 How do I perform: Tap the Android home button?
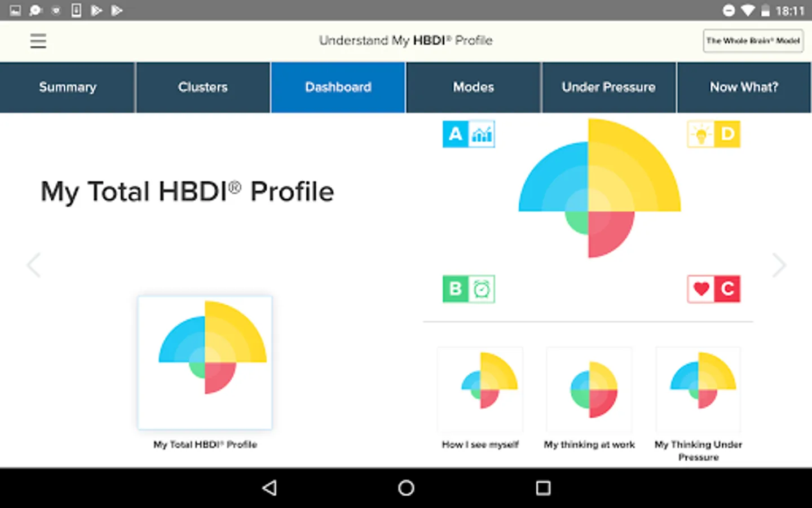tap(406, 488)
